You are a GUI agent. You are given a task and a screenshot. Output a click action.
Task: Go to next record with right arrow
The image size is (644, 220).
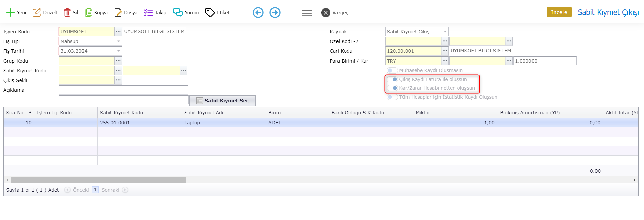tap(275, 13)
